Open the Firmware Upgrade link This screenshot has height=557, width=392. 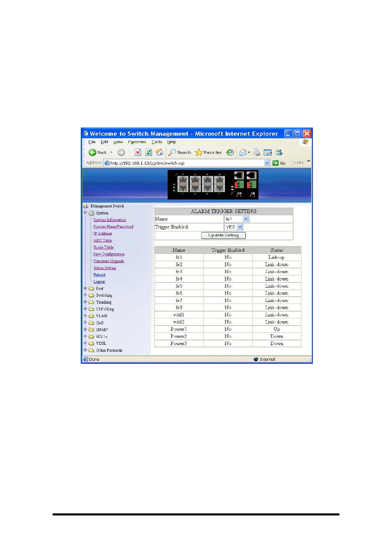(108, 261)
